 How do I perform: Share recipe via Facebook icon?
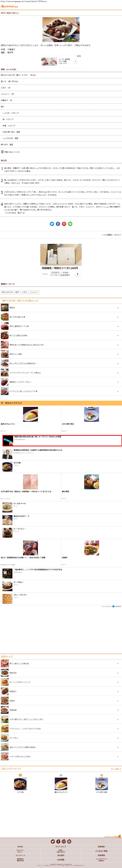pos(58,224)
